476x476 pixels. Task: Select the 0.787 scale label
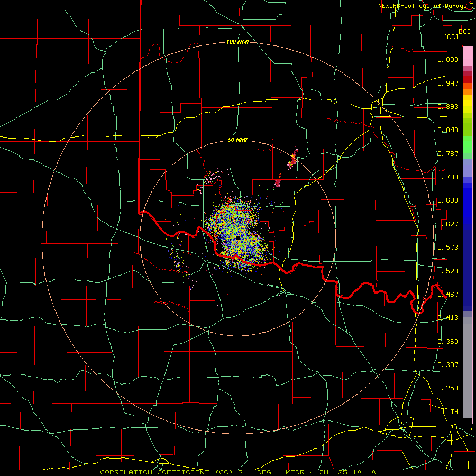pyautogui.click(x=448, y=153)
